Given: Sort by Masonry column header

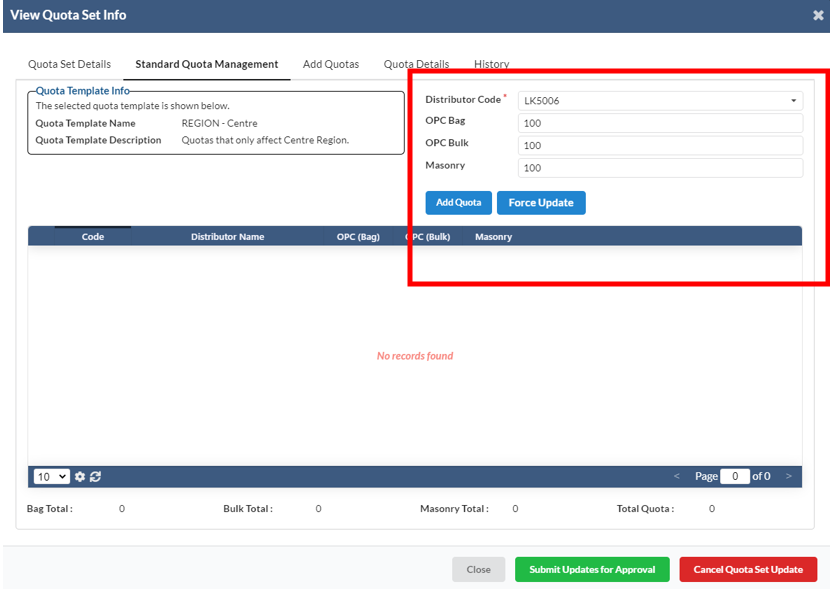Looking at the screenshot, I should point(493,237).
